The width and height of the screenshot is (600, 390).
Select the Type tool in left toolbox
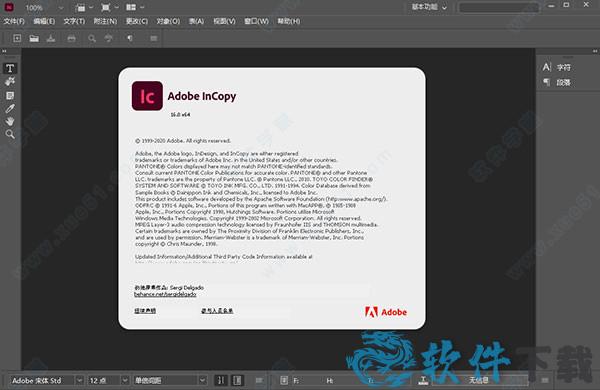pyautogui.click(x=10, y=68)
